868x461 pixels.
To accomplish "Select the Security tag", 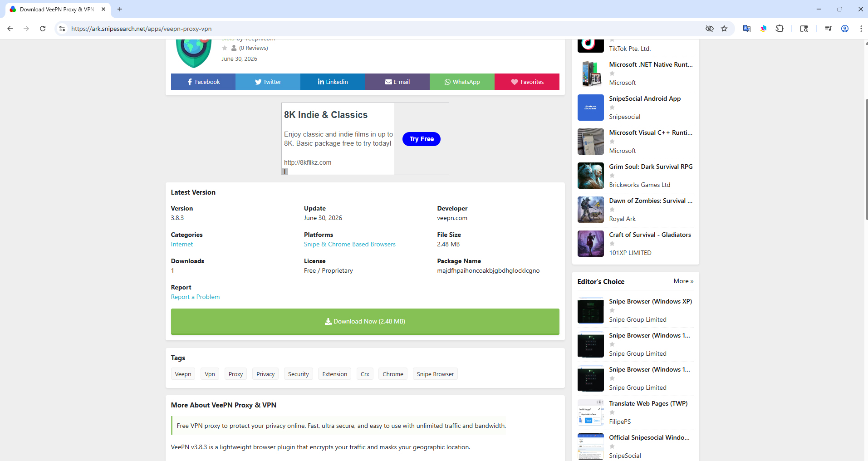I will click(298, 374).
